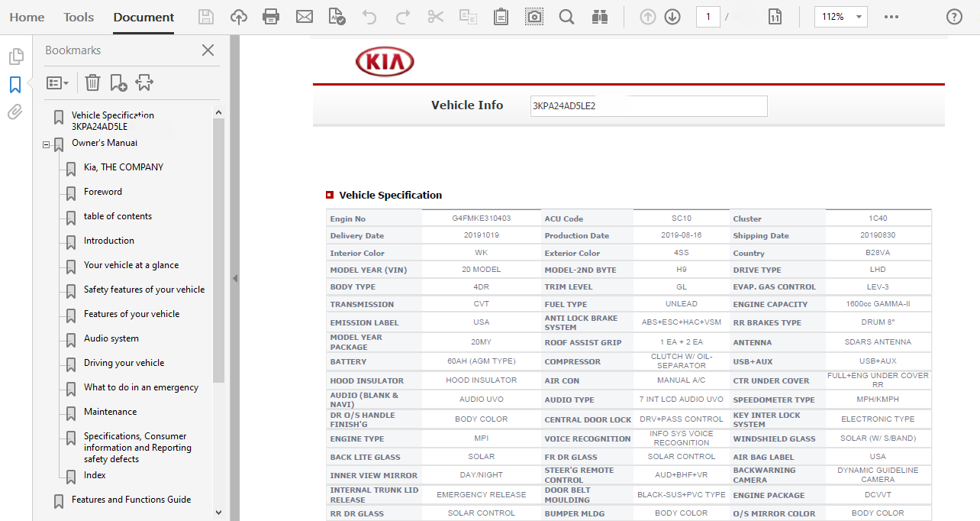Click the Email envelope icon
980x521 pixels.
tap(305, 17)
